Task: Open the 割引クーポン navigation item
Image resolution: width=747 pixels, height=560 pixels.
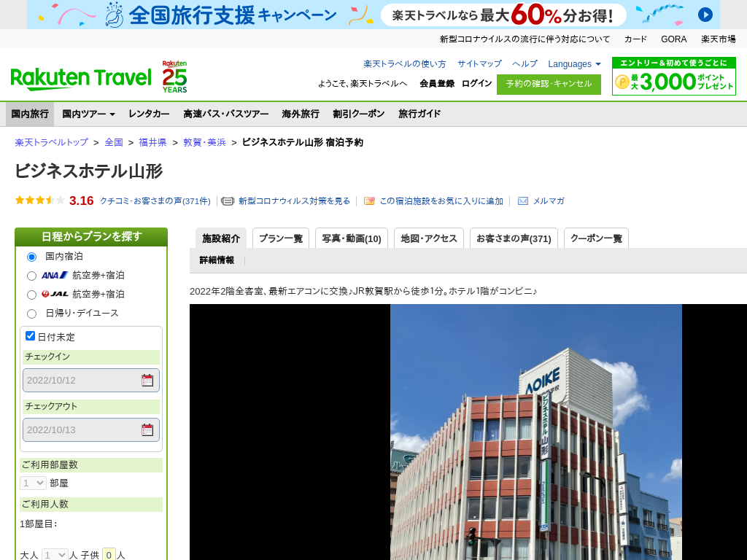Action: click(359, 114)
